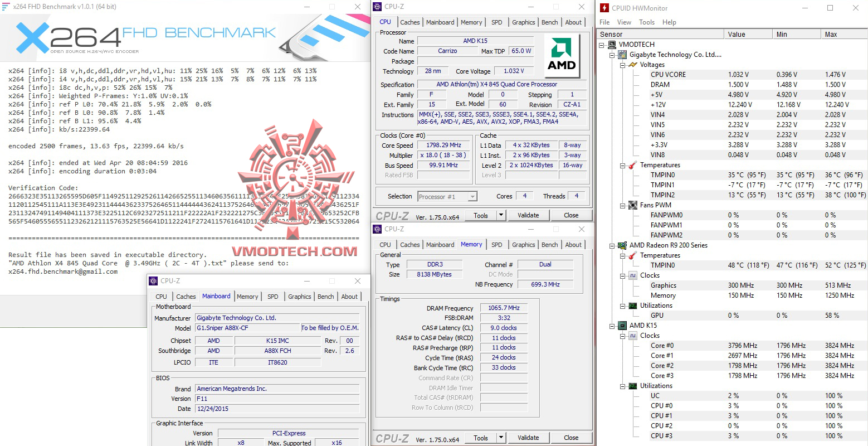This screenshot has width=868, height=446.
Task: Click the thermometer icon beside Gigabyte Temperatures
Action: (x=633, y=165)
